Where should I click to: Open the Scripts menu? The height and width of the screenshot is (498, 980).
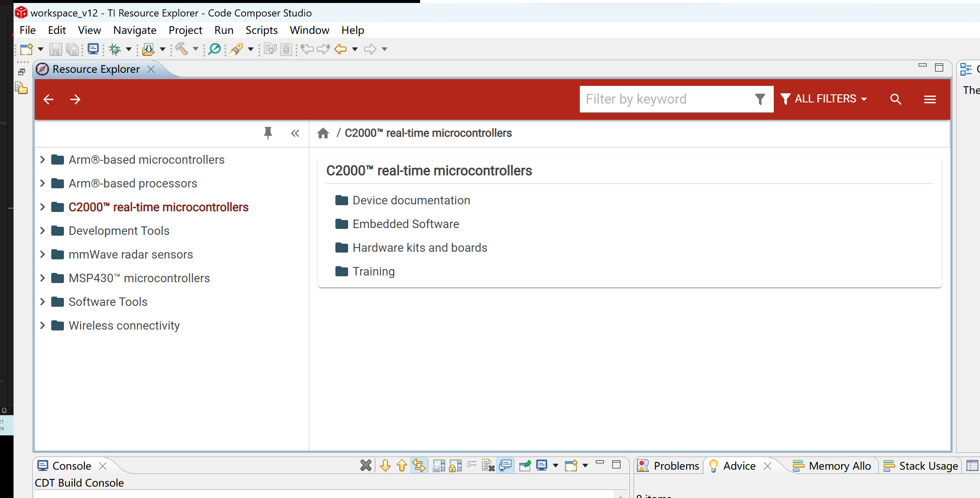[261, 30]
